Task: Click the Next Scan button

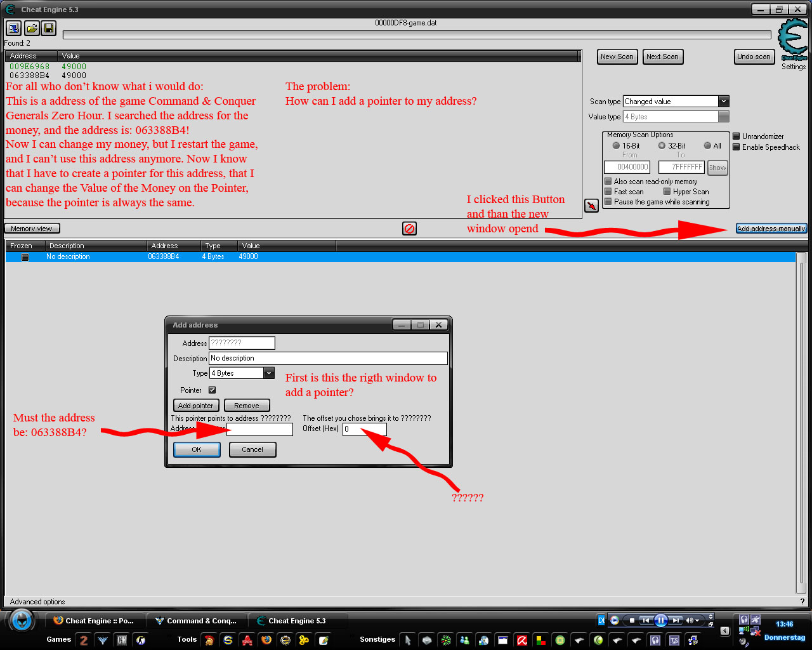Action: click(x=662, y=56)
